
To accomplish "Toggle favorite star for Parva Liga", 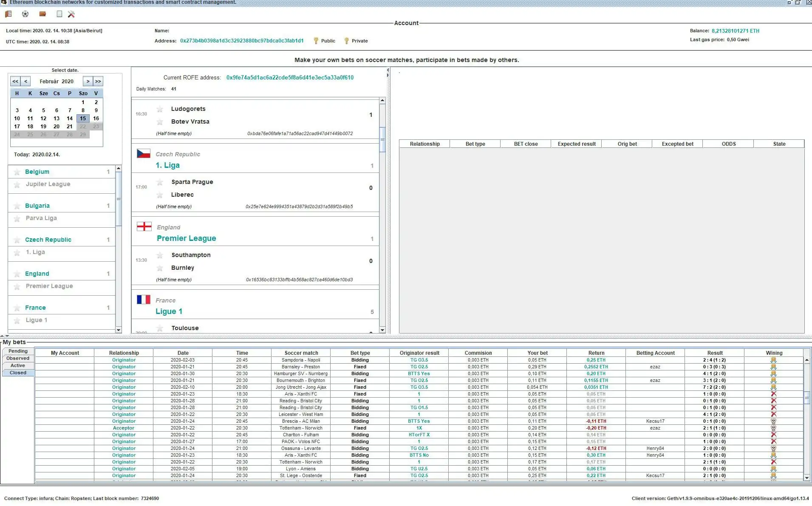I will [x=17, y=218].
